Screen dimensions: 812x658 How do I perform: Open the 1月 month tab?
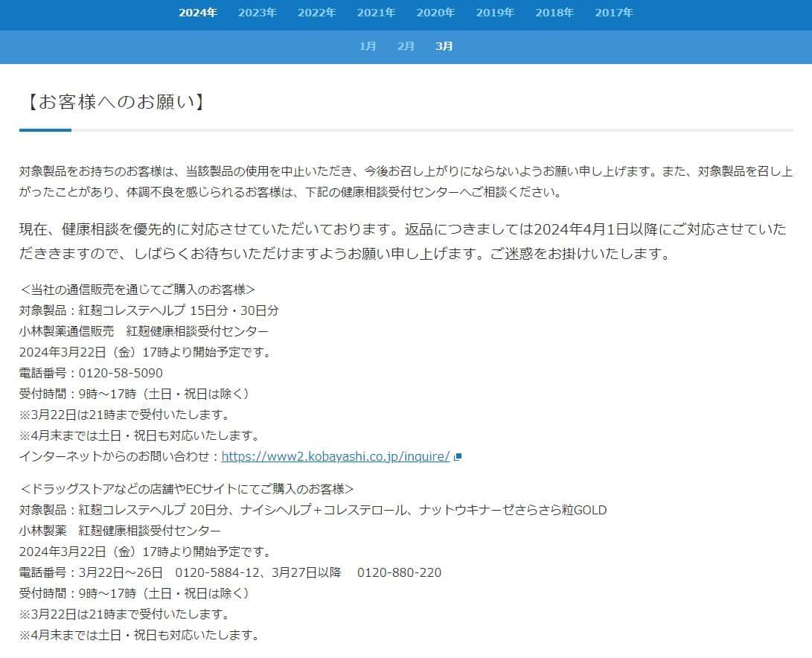(368, 46)
